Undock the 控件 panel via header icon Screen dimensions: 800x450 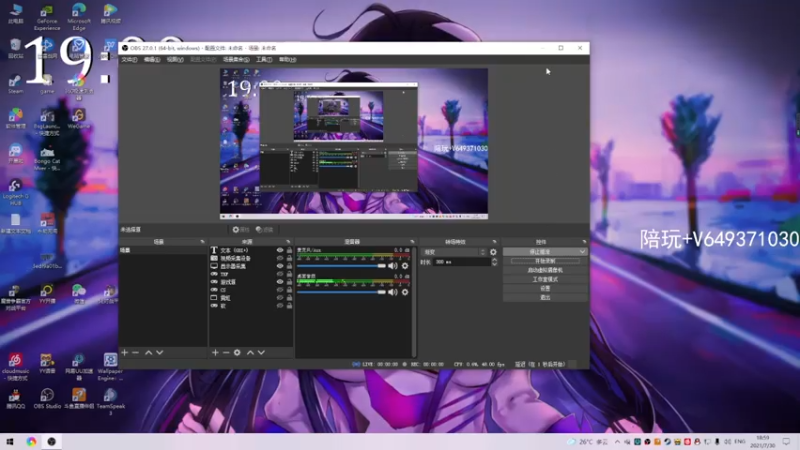point(584,242)
